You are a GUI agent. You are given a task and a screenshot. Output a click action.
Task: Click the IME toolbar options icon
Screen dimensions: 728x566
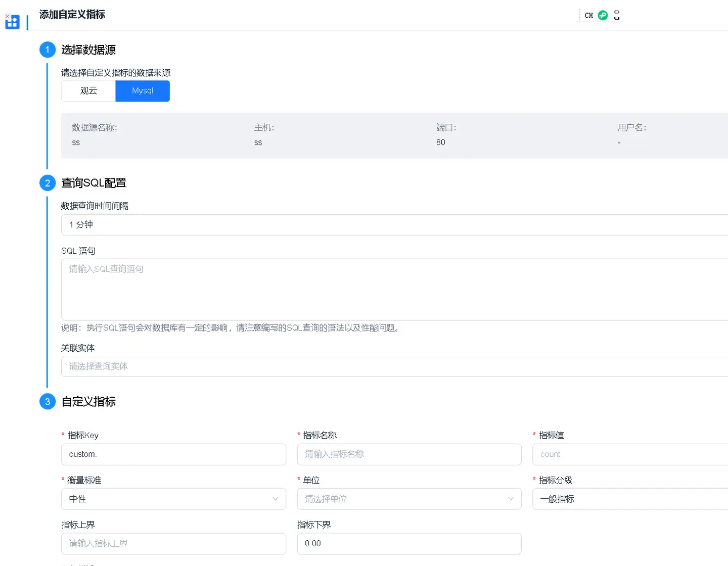coord(616,15)
